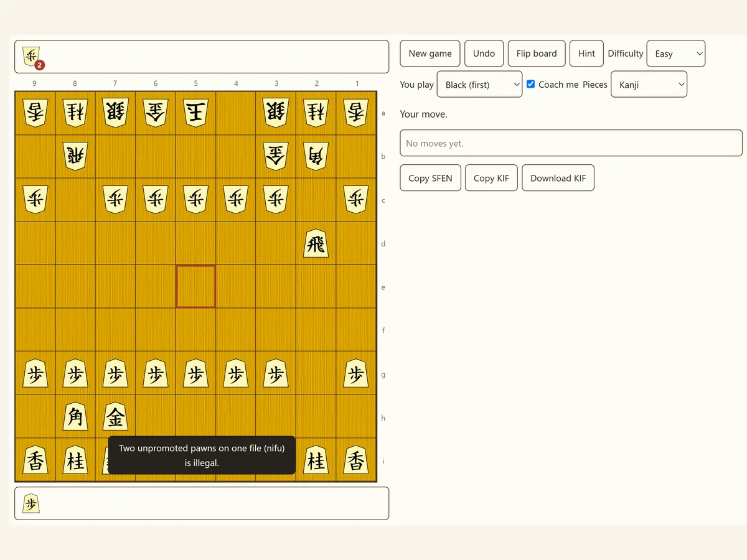Click the 'No moves yet.' move list box

point(571,143)
